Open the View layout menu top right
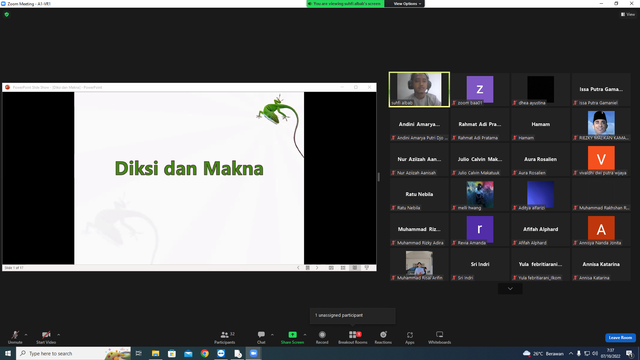Screen dimensions: 640x360 628,14
